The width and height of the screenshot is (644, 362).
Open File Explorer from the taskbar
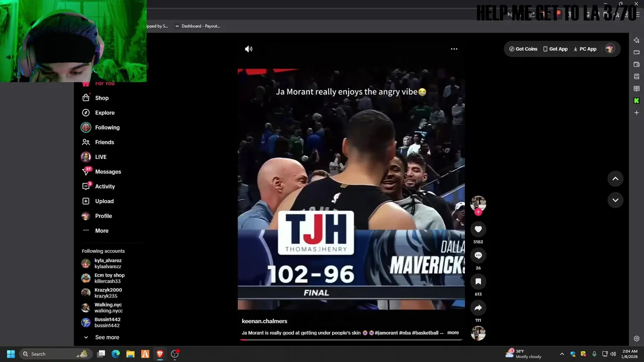[x=130, y=354]
